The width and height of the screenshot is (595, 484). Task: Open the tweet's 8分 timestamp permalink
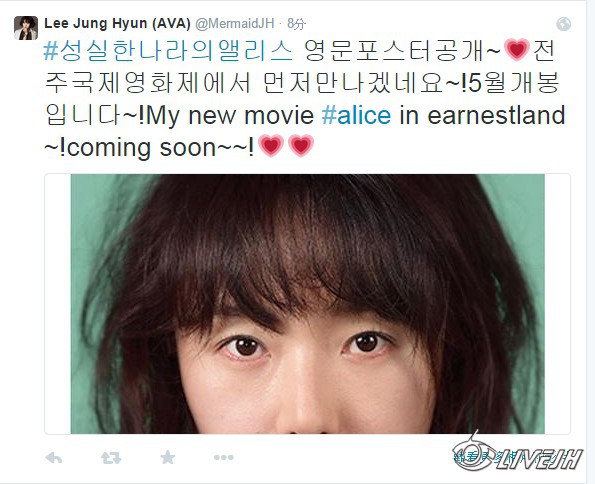[296, 24]
